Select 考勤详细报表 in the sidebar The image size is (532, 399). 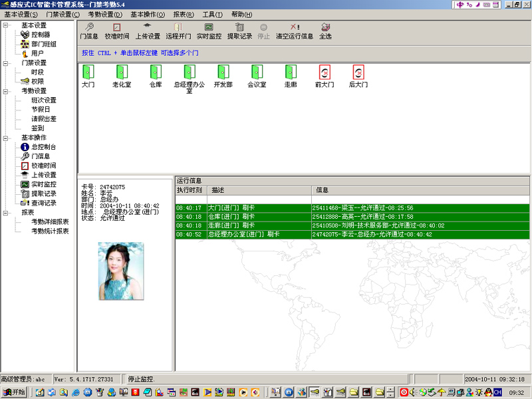(50, 222)
